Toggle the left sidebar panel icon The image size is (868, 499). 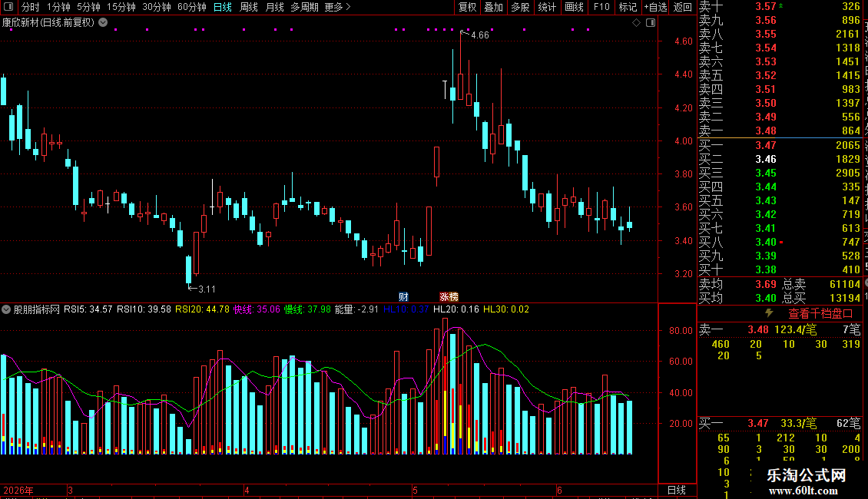pos(8,7)
